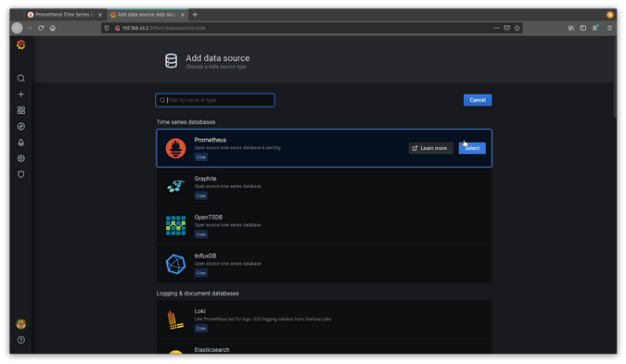Choose the Elasticsearch data source row

[x=324, y=346]
